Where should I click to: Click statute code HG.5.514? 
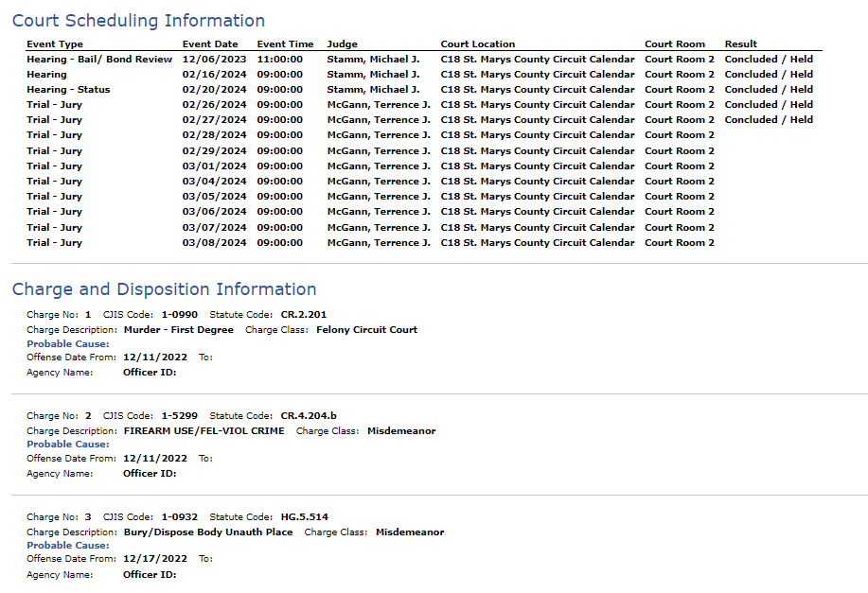305,517
